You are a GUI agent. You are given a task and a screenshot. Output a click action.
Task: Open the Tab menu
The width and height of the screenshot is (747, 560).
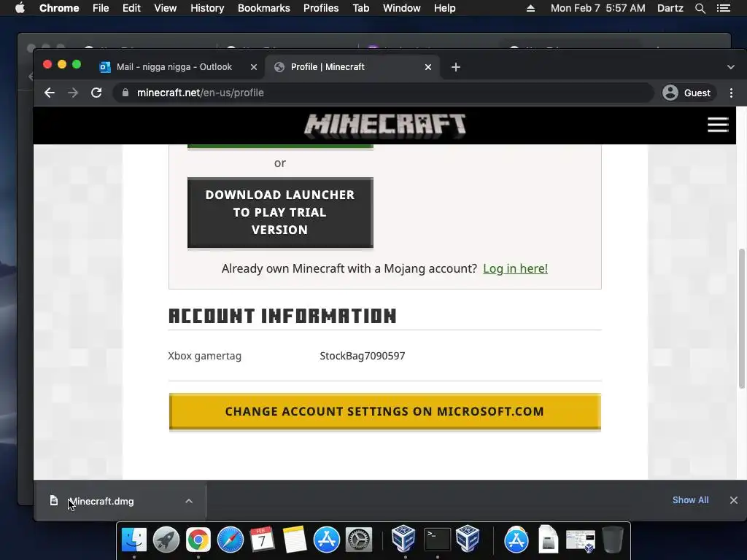pos(361,8)
